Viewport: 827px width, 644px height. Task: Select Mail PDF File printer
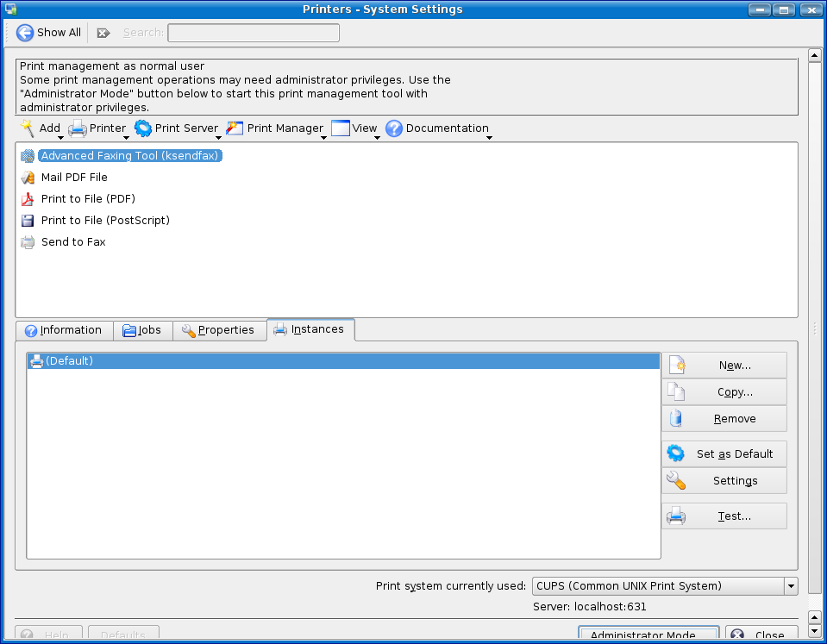coord(74,178)
